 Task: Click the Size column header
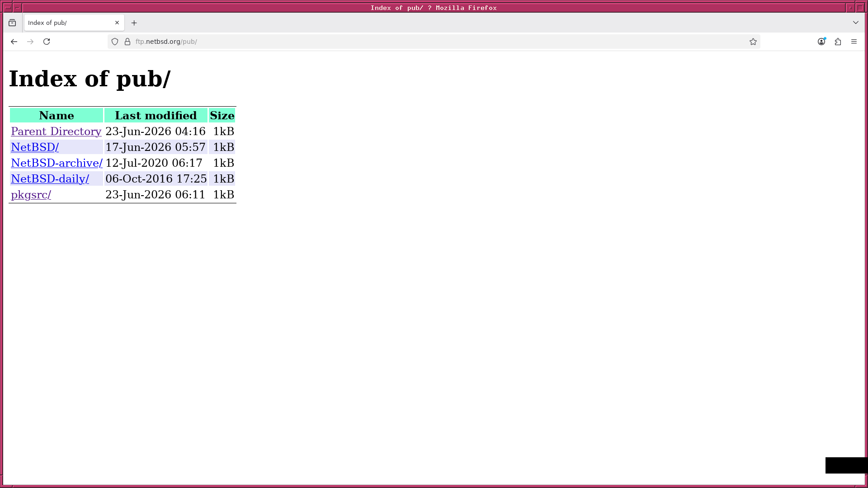coord(222,116)
